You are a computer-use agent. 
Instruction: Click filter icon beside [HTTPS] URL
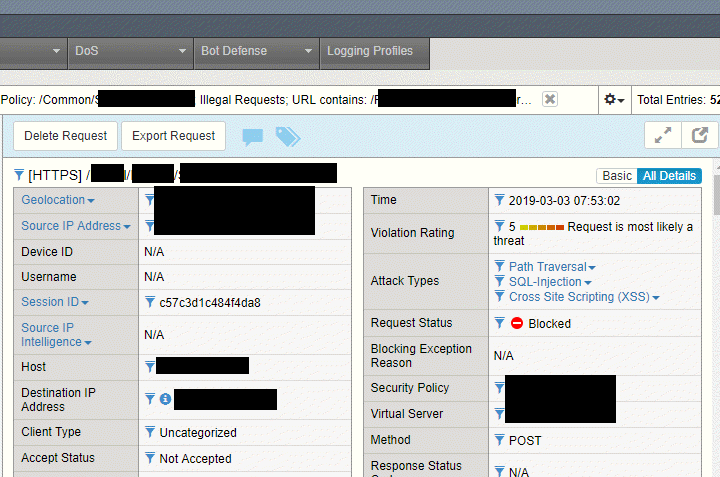coord(19,174)
